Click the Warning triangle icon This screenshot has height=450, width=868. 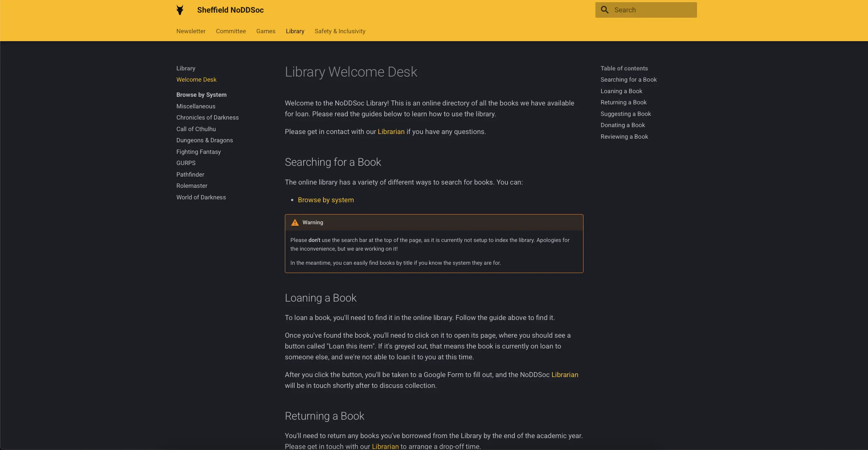(295, 222)
